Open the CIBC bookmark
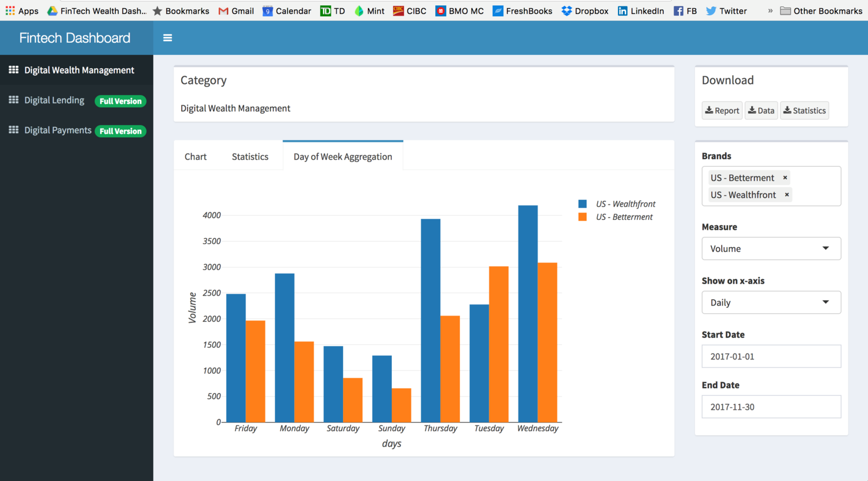The width and height of the screenshot is (868, 481). tap(410, 10)
